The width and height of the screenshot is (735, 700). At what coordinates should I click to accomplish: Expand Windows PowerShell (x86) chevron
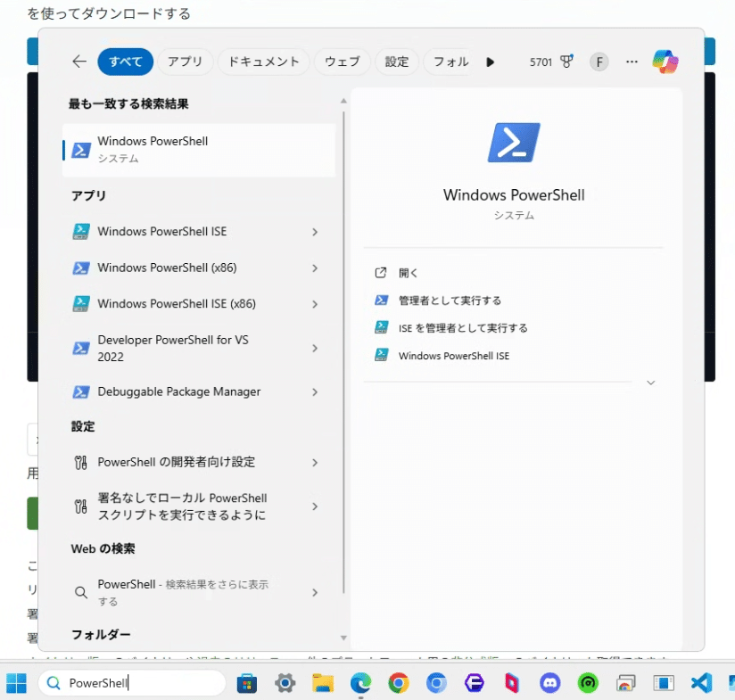coord(315,268)
